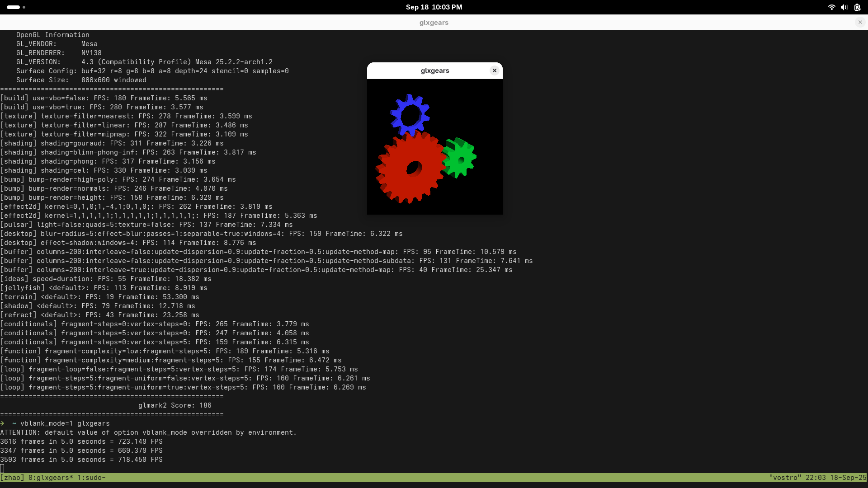The width and height of the screenshot is (868, 488).
Task: Click the main glxgears terminal title text
Action: click(434, 23)
